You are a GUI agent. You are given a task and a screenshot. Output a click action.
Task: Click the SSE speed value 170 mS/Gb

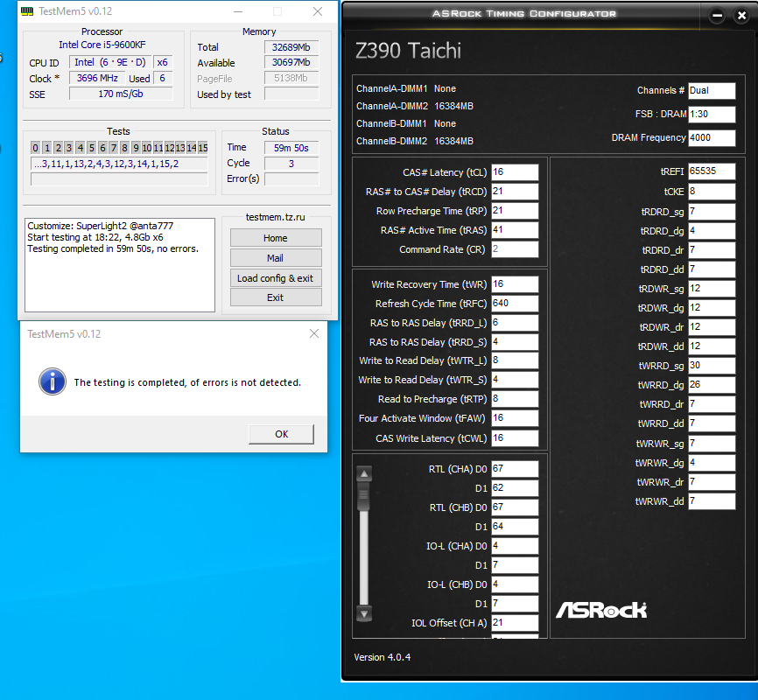pos(121,94)
